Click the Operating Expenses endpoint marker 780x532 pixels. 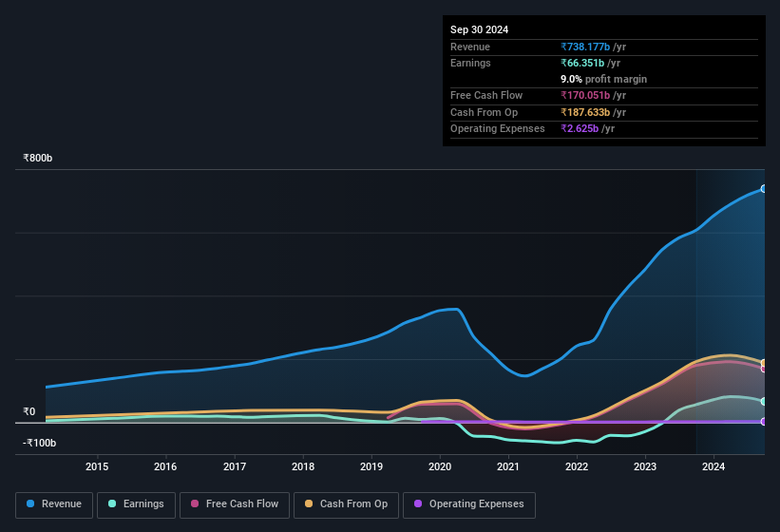tap(763, 421)
